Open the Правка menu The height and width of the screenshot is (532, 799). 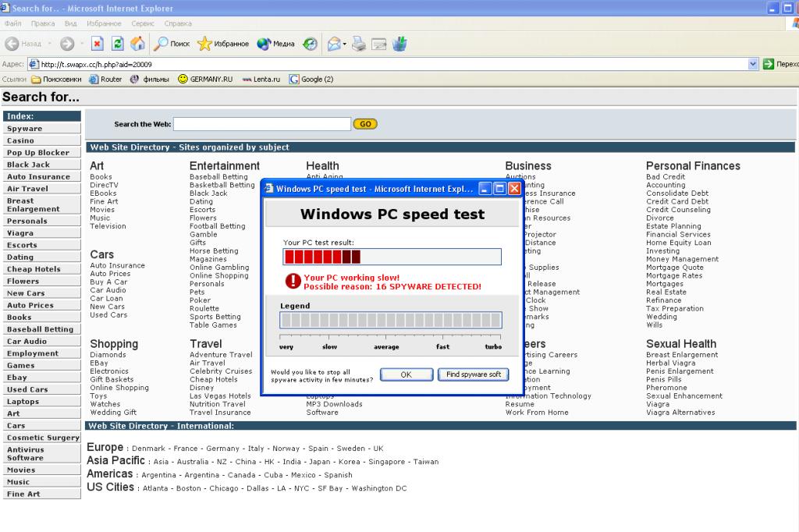[x=43, y=23]
